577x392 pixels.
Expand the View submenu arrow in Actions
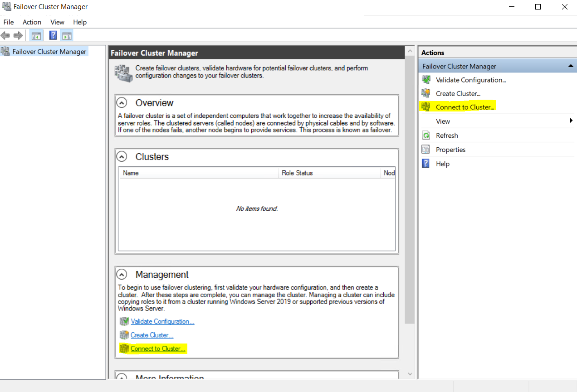(x=571, y=121)
